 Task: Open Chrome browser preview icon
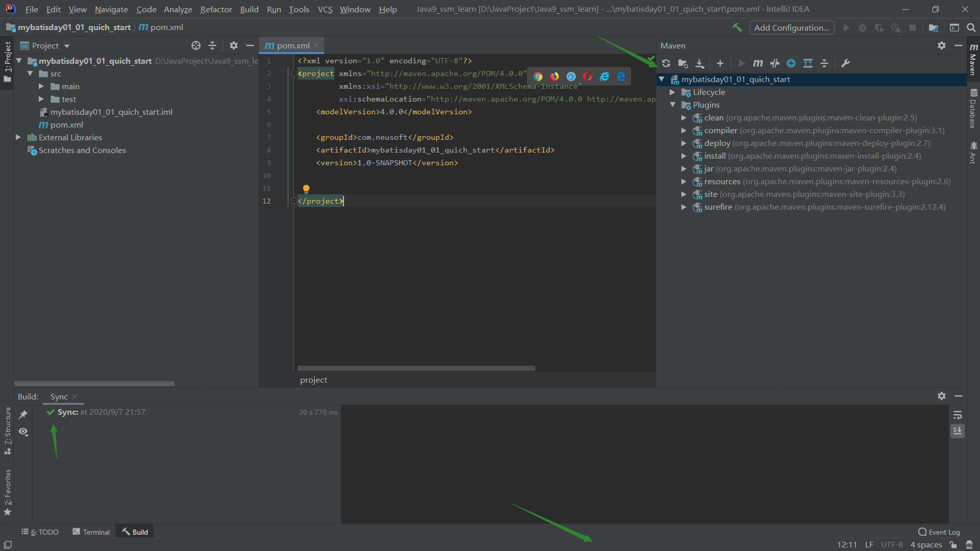click(x=538, y=77)
